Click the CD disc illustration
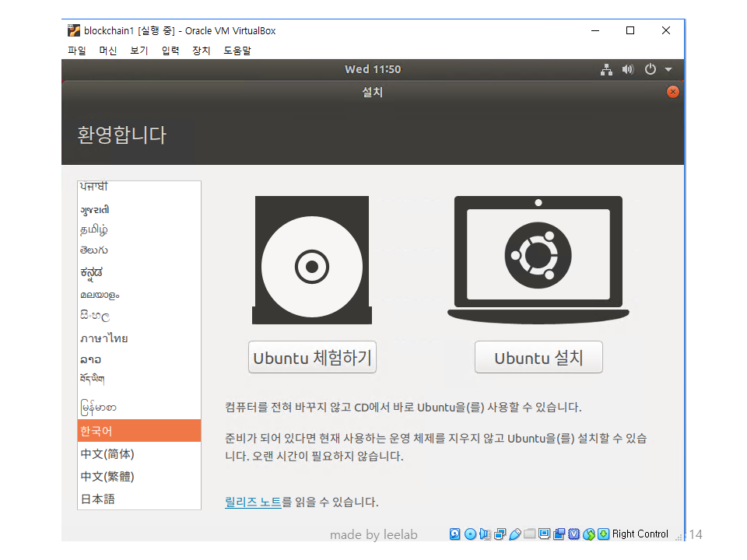Viewport: 747px width, 560px height. [312, 260]
